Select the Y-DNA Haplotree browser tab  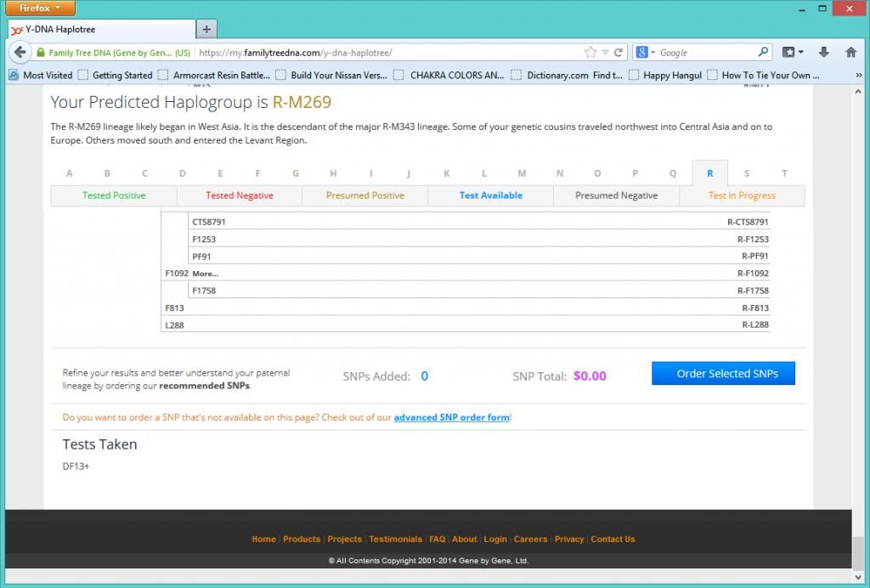coord(102,30)
